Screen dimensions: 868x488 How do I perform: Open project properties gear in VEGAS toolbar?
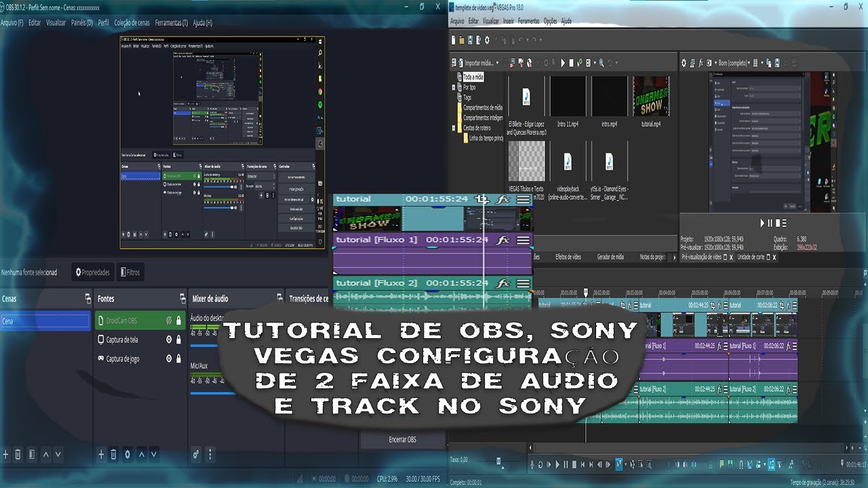point(487,41)
